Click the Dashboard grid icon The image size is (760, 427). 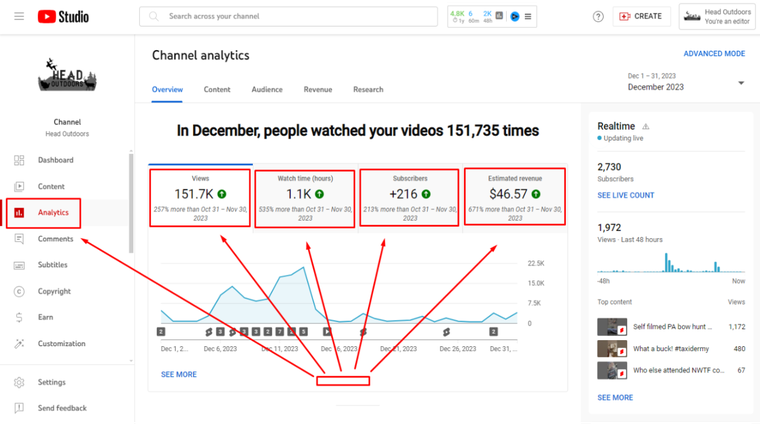click(19, 160)
